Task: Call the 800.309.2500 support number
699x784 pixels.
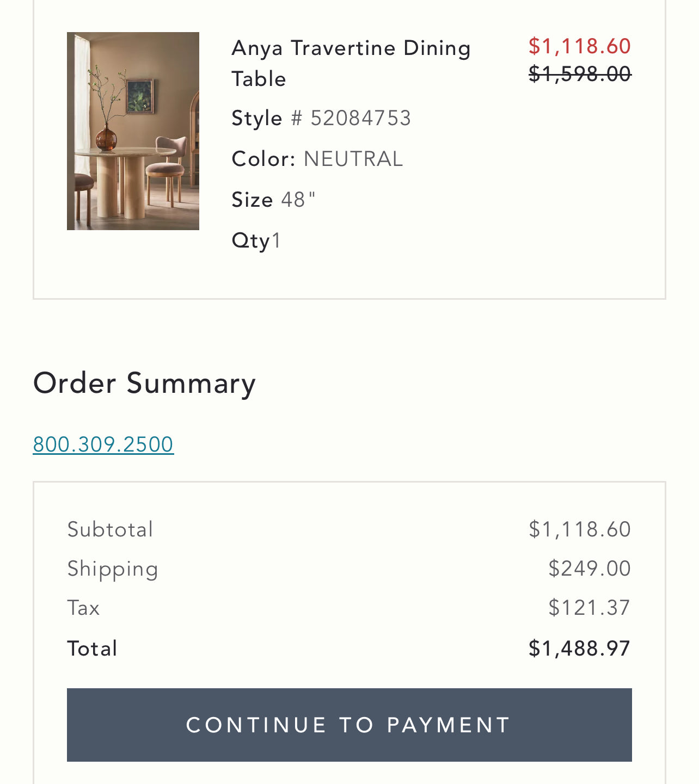Action: [x=103, y=445]
